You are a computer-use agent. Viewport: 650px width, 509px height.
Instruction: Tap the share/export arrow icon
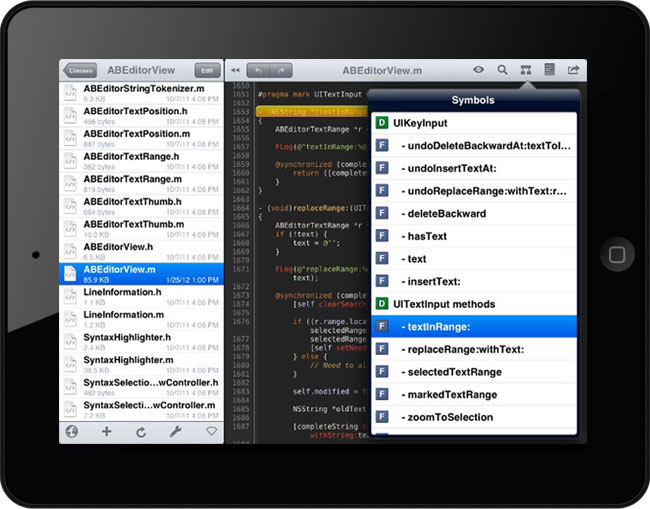pos(573,70)
